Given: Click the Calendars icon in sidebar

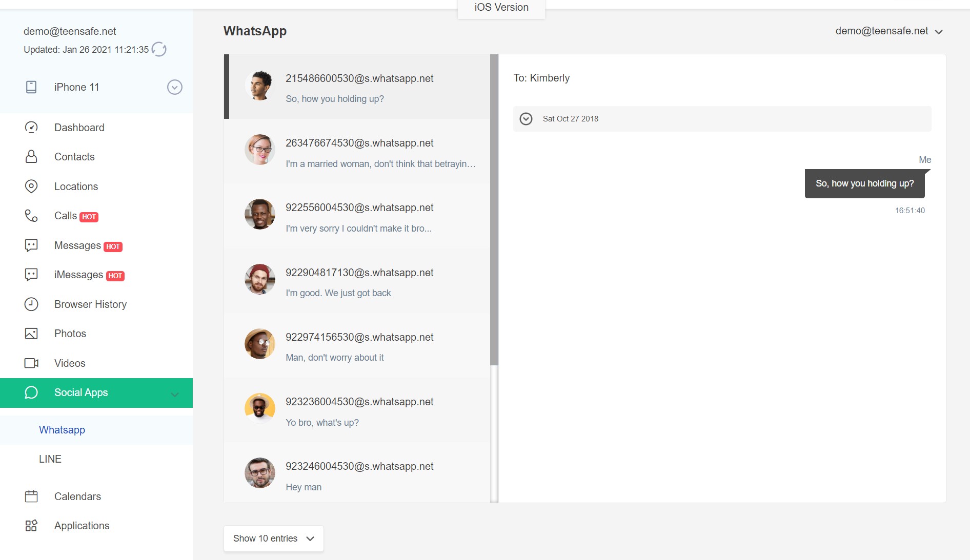Looking at the screenshot, I should point(31,496).
